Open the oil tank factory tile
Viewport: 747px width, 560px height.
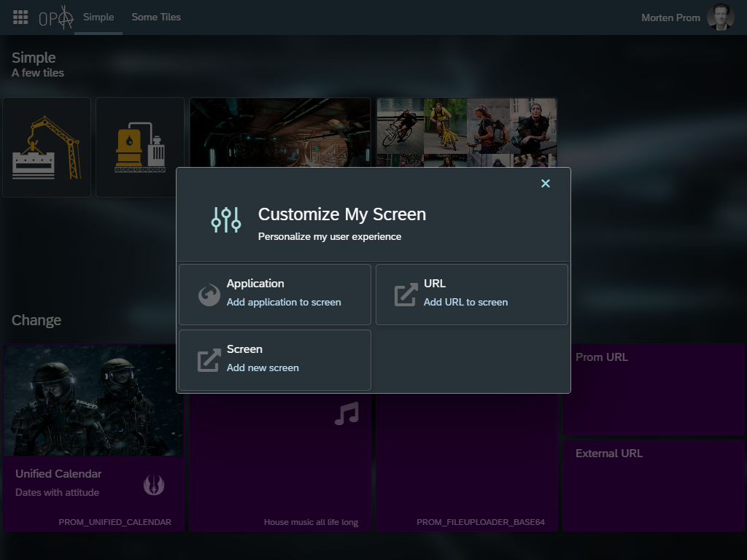pyautogui.click(x=140, y=147)
